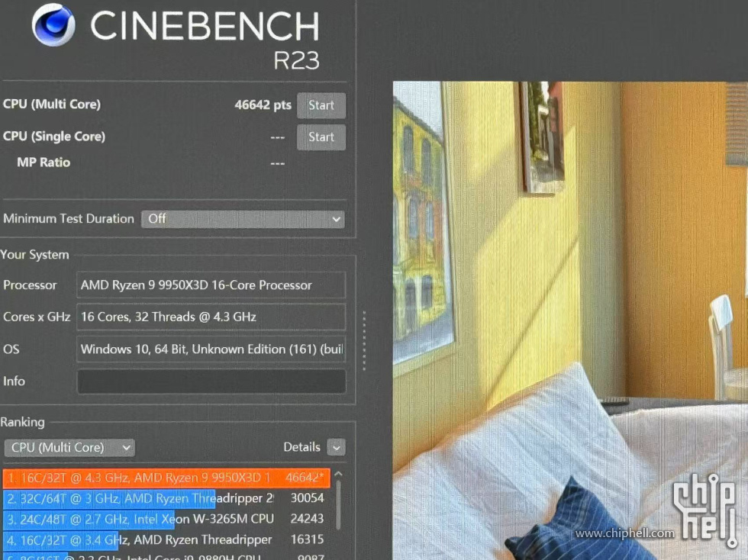
Task: Click the ranking list scrollbar thumb
Action: (x=338, y=504)
